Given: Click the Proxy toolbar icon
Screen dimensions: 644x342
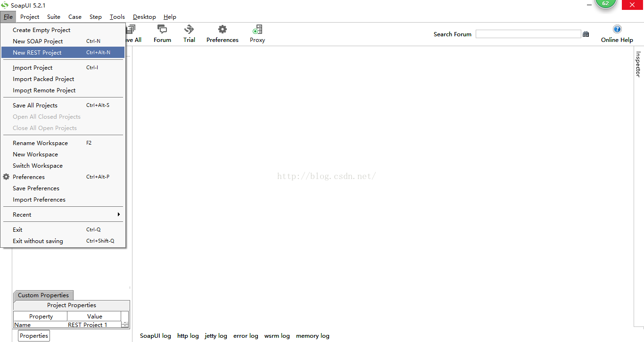Looking at the screenshot, I should [x=257, y=30].
